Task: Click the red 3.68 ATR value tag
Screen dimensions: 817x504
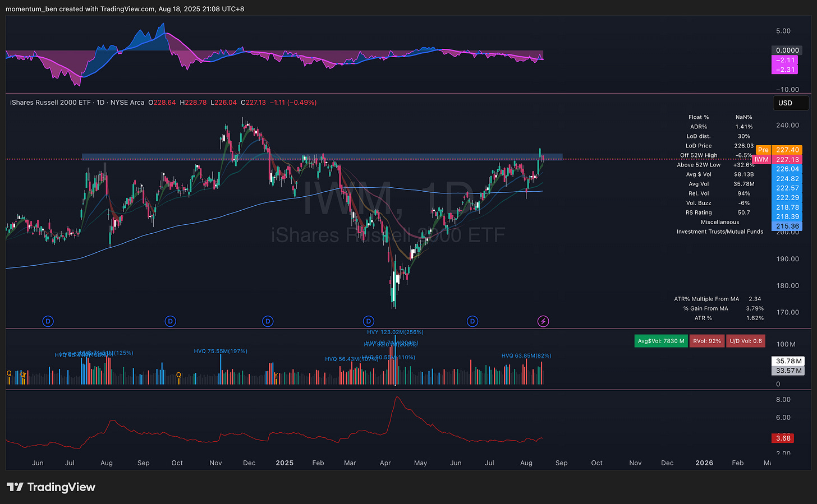Action: [x=783, y=438]
